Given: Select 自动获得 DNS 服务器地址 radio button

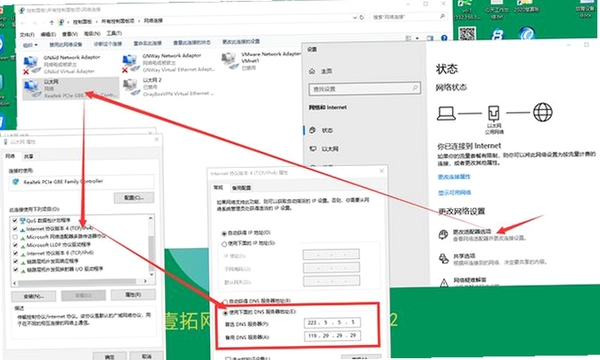Looking at the screenshot, I should click(225, 302).
